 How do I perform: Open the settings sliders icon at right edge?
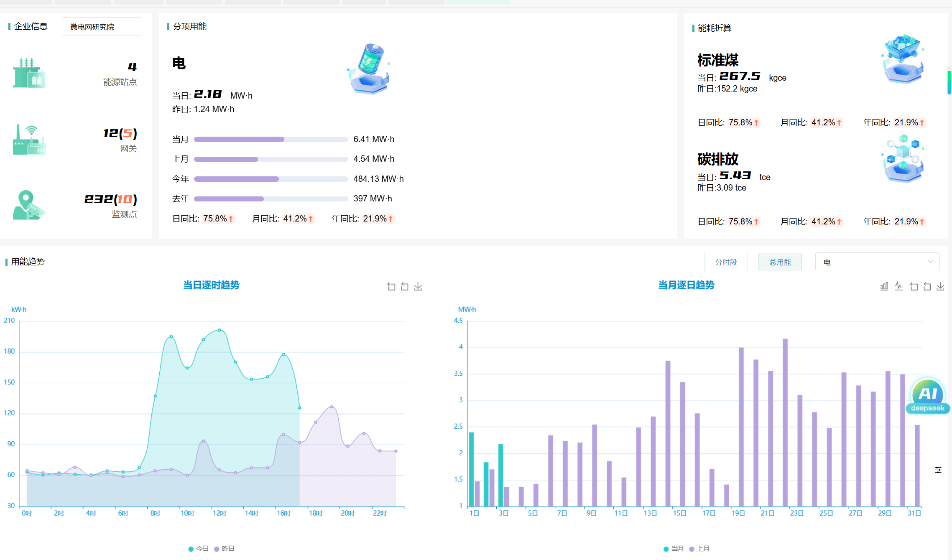[x=938, y=470]
